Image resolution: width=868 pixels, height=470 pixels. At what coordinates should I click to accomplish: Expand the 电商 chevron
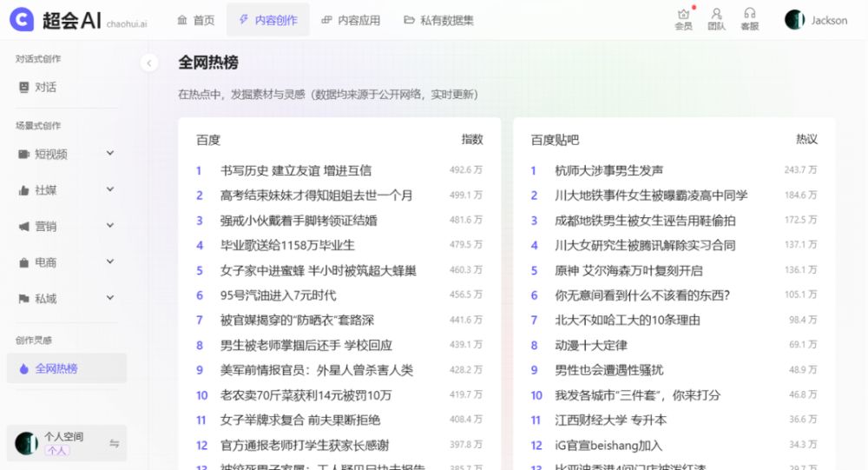point(110,261)
